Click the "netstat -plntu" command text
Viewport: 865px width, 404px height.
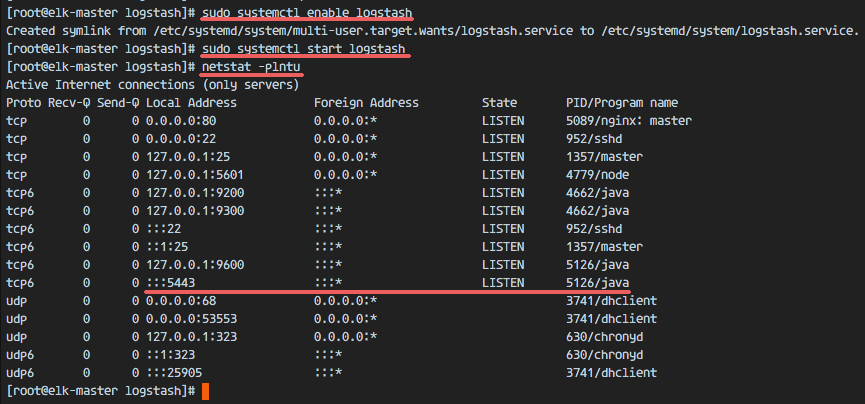pyautogui.click(x=250, y=66)
